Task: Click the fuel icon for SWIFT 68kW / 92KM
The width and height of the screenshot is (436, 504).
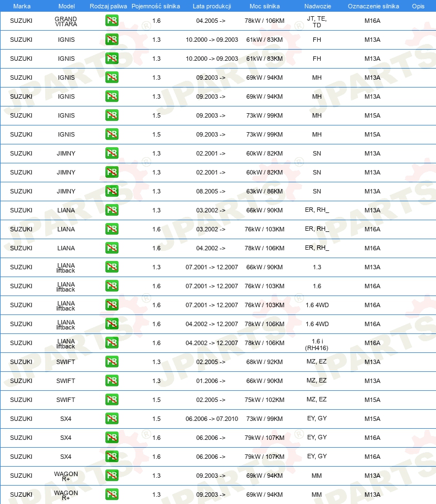Action: coord(112,362)
